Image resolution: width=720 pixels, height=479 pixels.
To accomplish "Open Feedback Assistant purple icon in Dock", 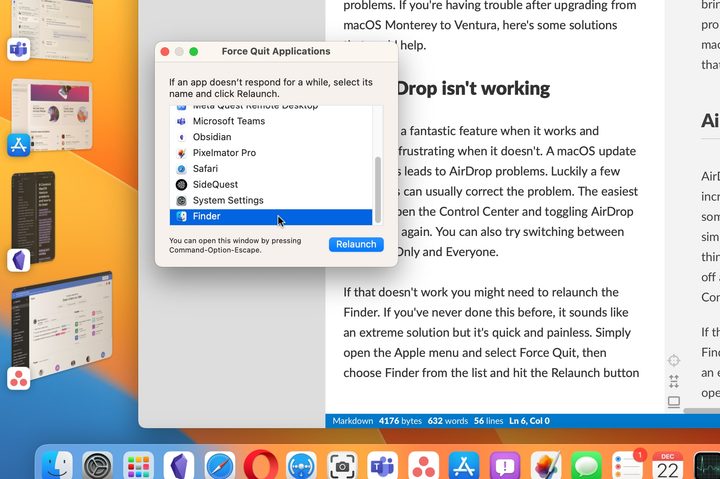I will tap(505, 466).
